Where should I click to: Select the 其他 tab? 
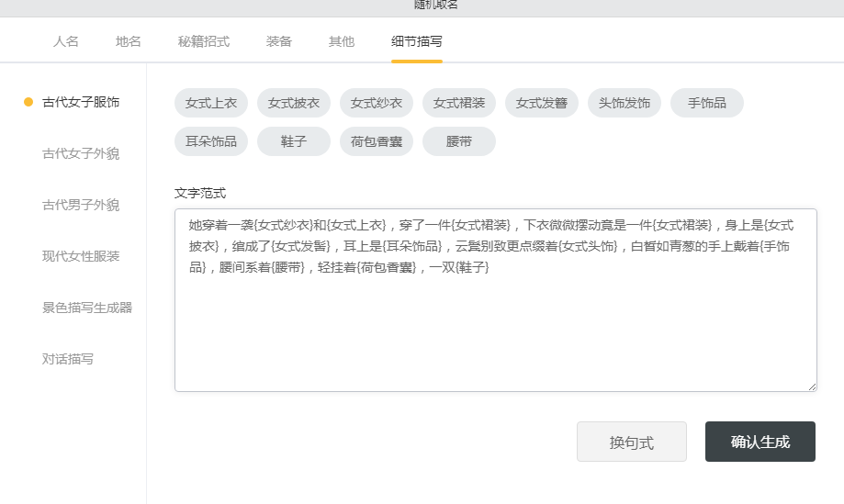(x=342, y=41)
